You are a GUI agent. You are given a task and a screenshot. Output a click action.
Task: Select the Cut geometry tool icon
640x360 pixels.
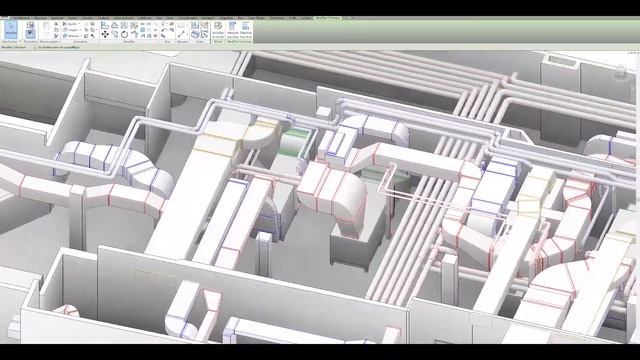pyautogui.click(x=64, y=30)
